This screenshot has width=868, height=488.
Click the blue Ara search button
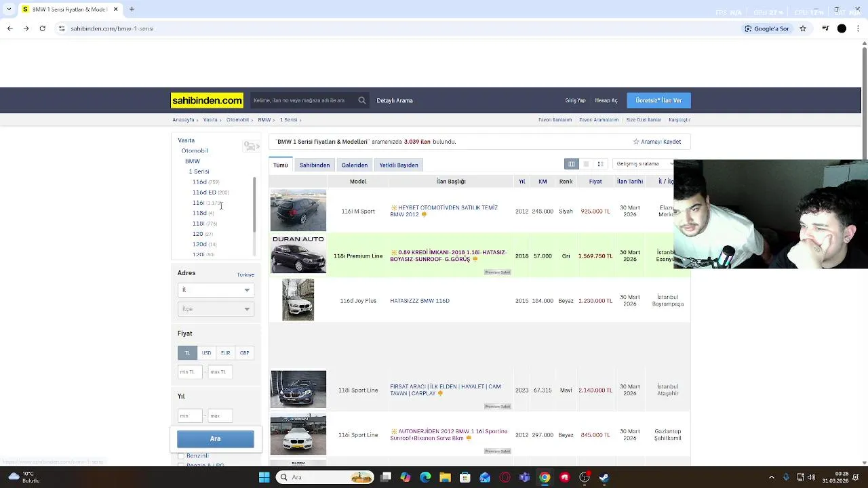tap(216, 439)
